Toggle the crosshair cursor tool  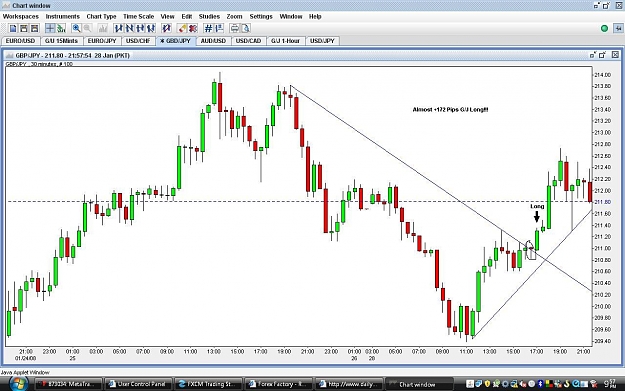(x=50, y=28)
